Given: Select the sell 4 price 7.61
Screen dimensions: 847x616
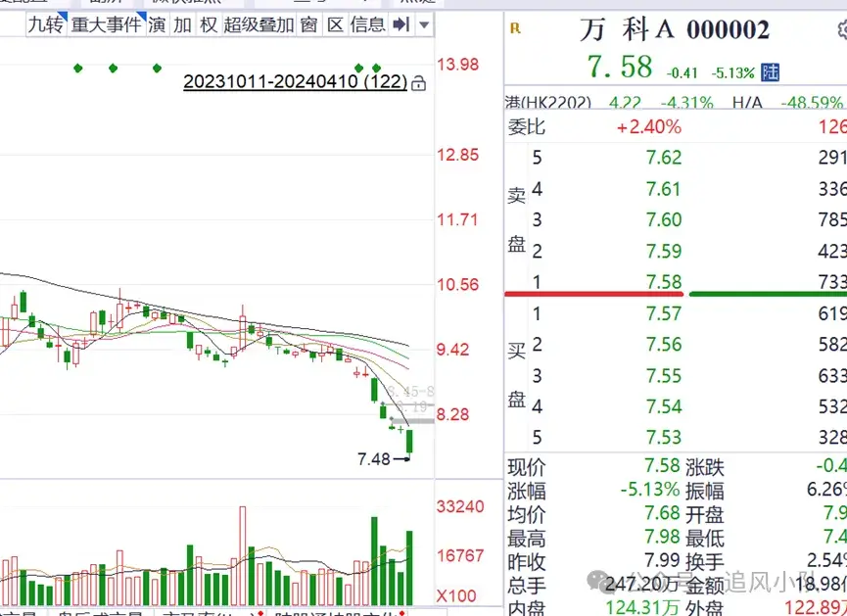Looking at the screenshot, I should [x=664, y=189].
